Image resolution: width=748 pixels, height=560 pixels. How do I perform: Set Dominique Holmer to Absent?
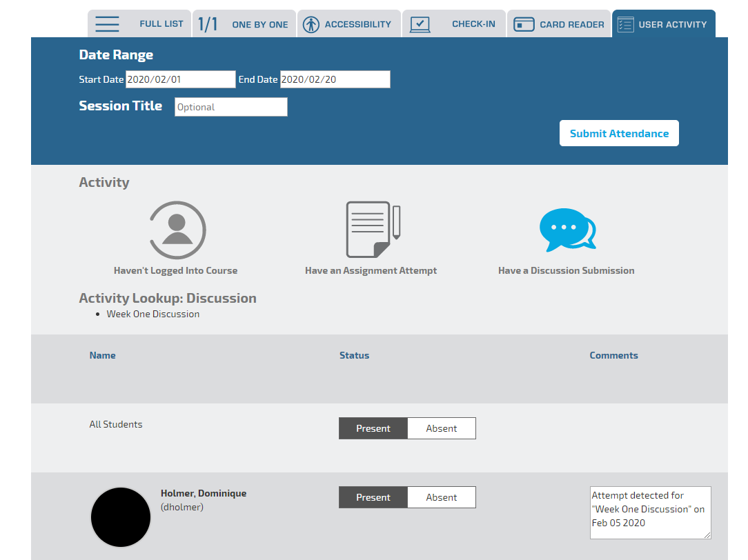tap(442, 497)
